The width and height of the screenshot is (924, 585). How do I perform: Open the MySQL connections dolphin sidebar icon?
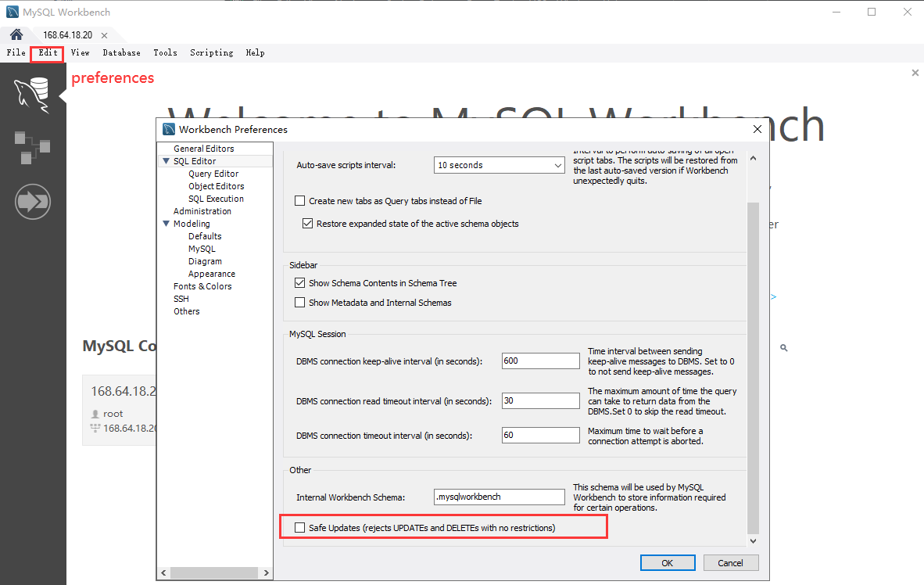coord(32,95)
